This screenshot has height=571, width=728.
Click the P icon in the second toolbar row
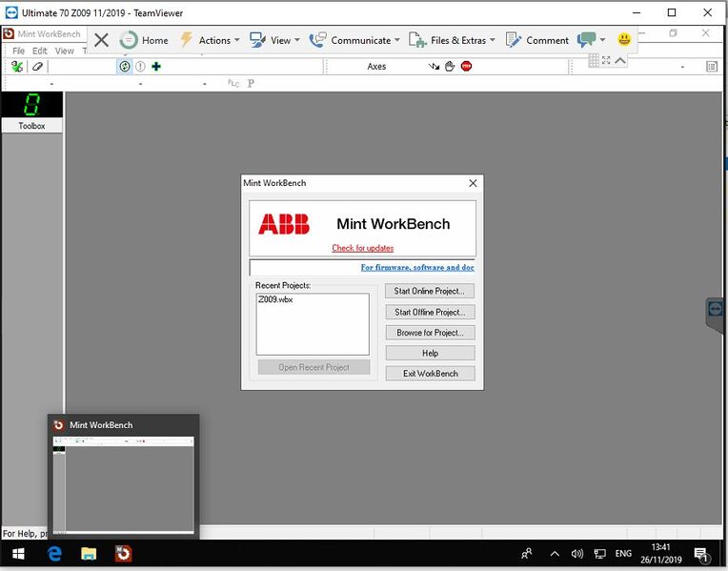tap(251, 83)
